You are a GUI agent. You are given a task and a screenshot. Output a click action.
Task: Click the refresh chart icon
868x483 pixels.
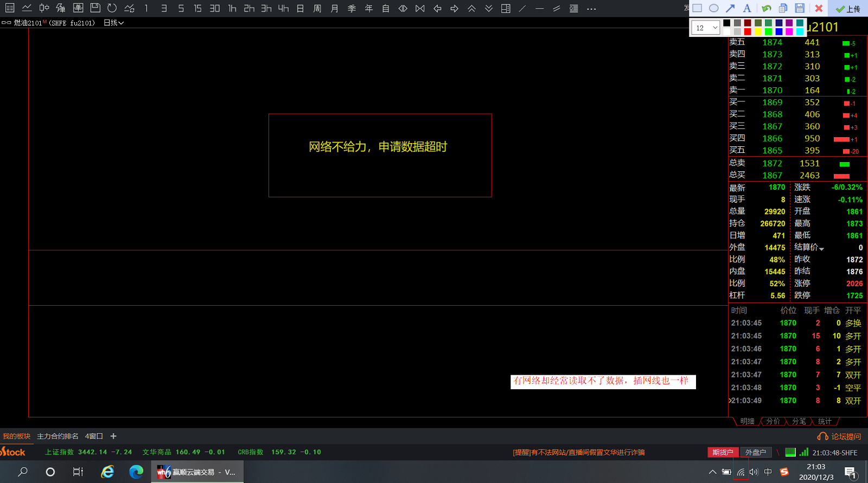click(x=112, y=8)
